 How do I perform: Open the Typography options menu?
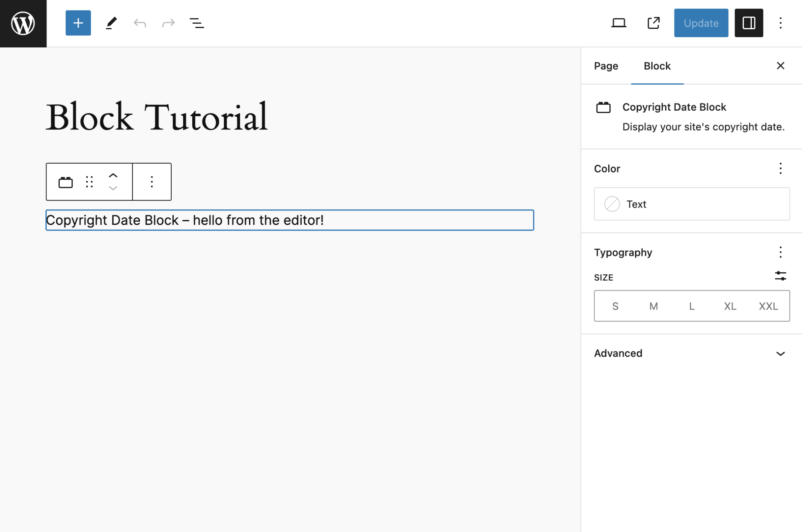click(x=780, y=252)
